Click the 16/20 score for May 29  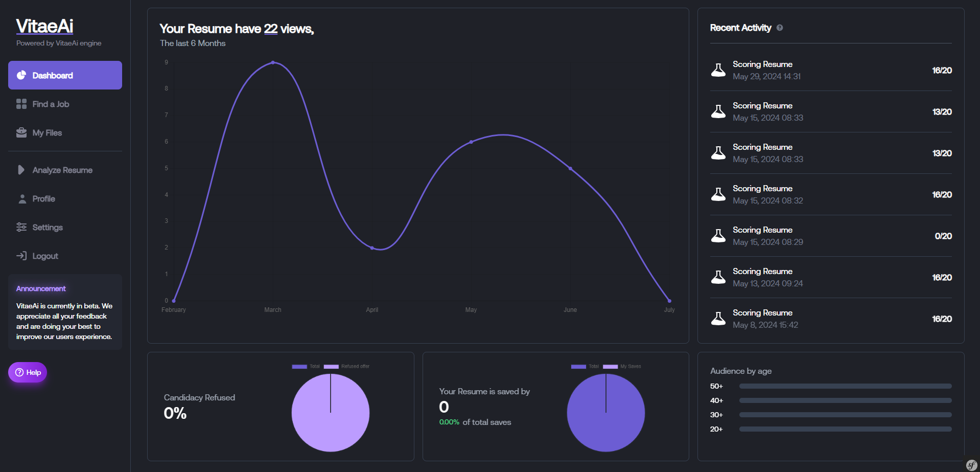[942, 70]
